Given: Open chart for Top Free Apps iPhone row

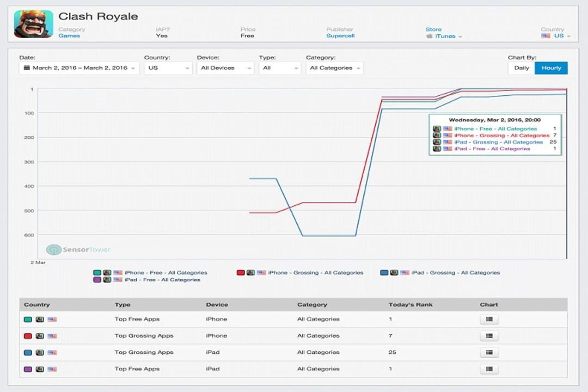Looking at the screenshot, I should tap(489, 319).
